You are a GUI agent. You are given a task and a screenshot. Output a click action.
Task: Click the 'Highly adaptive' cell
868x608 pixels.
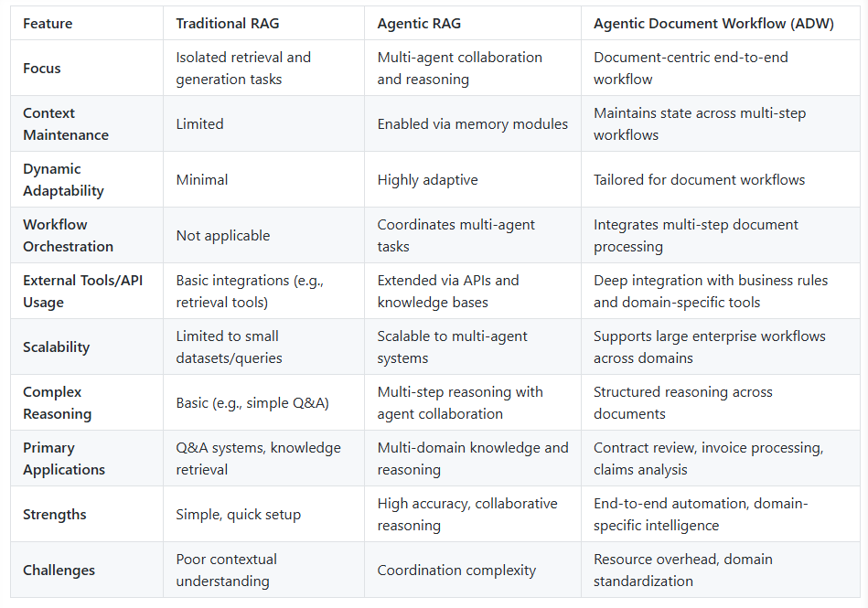pos(428,180)
